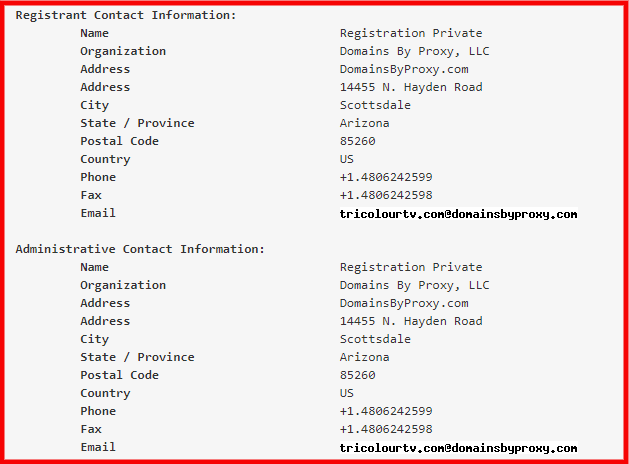Screen dimensions: 629x464
Task: Click Registrant address 14455 N. Hayden Road
Action: [411, 87]
